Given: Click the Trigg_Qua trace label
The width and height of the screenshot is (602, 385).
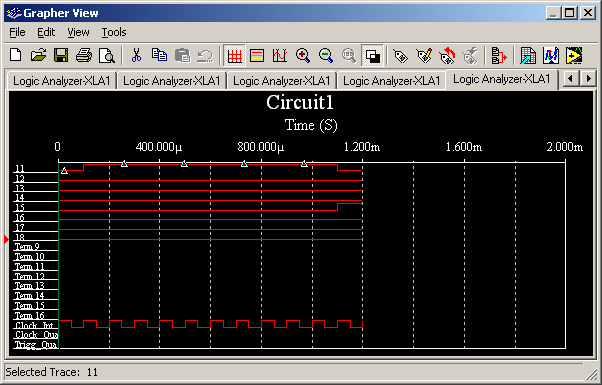Looking at the screenshot, I should click(x=36, y=345).
